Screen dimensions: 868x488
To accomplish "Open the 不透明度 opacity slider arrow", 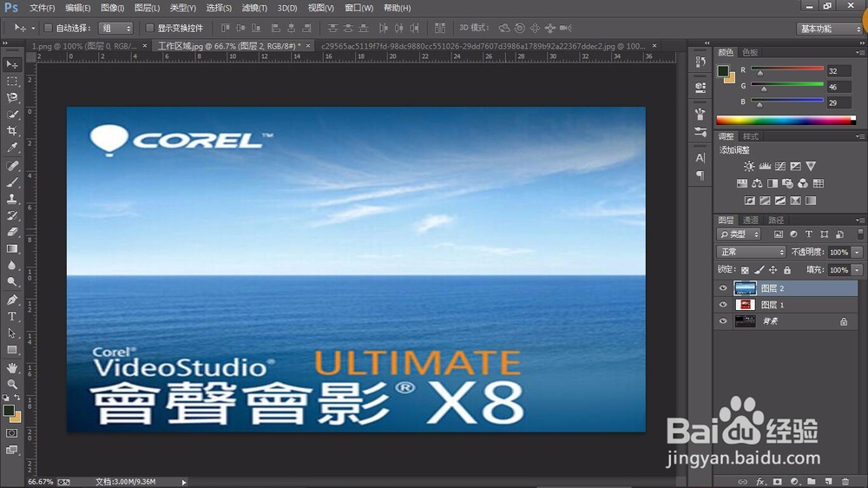I will click(x=857, y=252).
